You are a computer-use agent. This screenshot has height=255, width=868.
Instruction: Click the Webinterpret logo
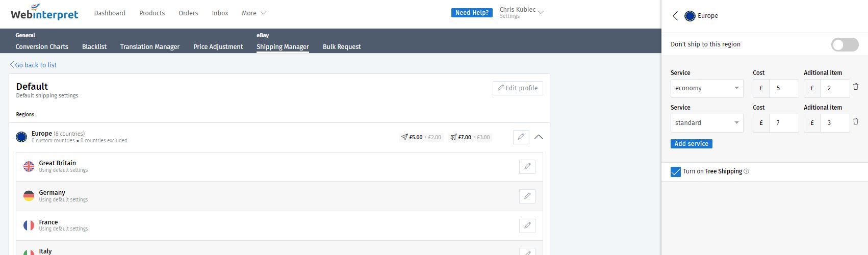pos(44,12)
